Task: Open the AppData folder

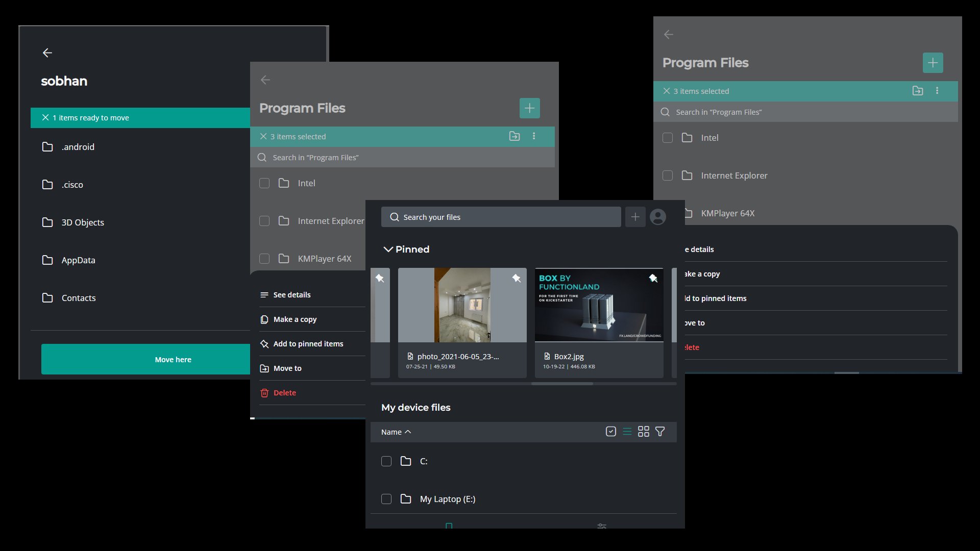Action: pyautogui.click(x=78, y=260)
